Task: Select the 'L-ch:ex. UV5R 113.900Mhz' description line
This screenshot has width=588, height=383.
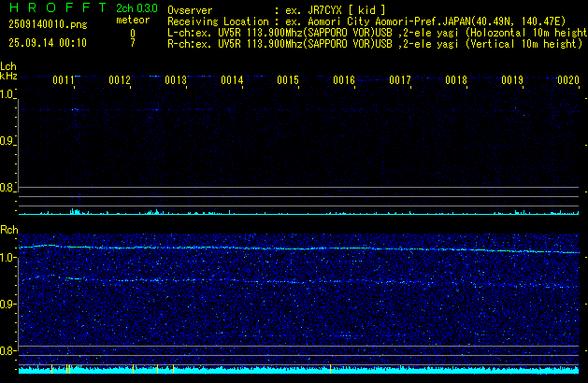Action: click(x=378, y=33)
